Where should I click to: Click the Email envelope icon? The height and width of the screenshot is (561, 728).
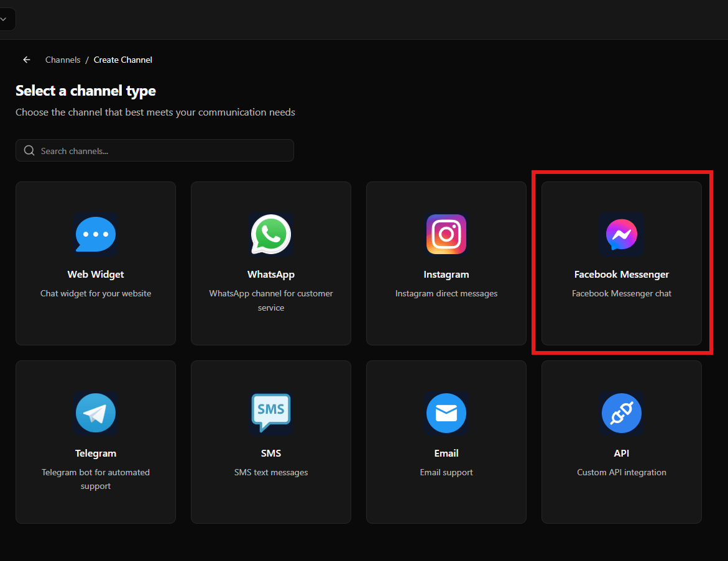click(x=446, y=413)
